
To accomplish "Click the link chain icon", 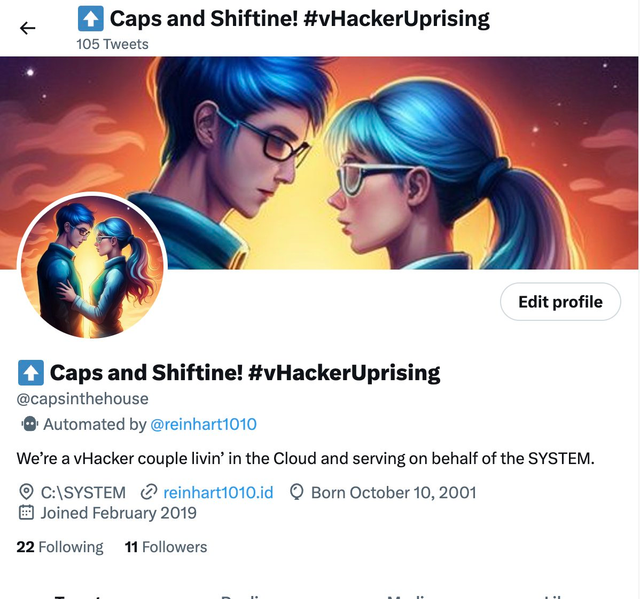I will (149, 492).
